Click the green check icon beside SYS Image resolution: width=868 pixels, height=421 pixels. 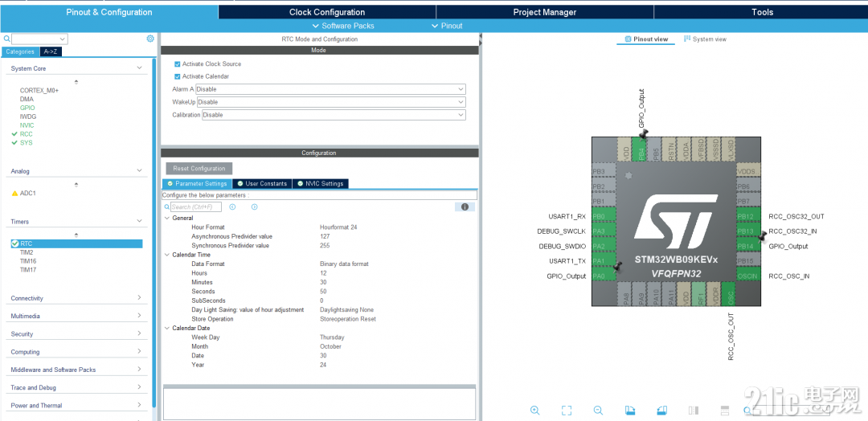[14, 143]
